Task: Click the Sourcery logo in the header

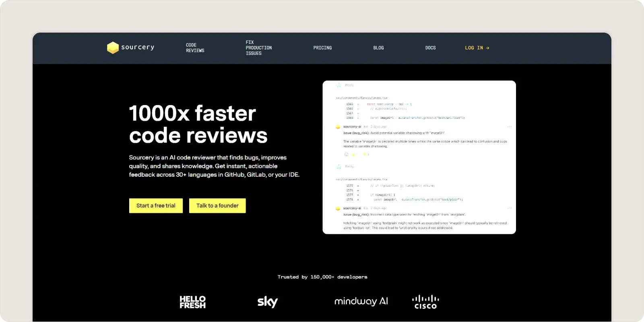Action: click(x=131, y=47)
